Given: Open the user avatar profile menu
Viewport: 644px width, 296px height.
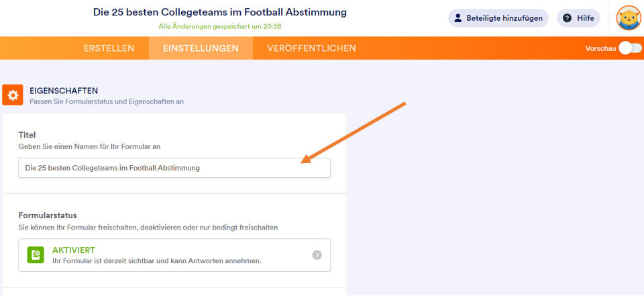Looking at the screenshot, I should pyautogui.click(x=629, y=18).
